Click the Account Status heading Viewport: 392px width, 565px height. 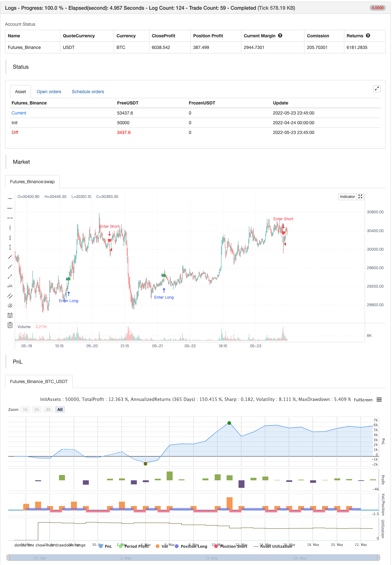20,24
